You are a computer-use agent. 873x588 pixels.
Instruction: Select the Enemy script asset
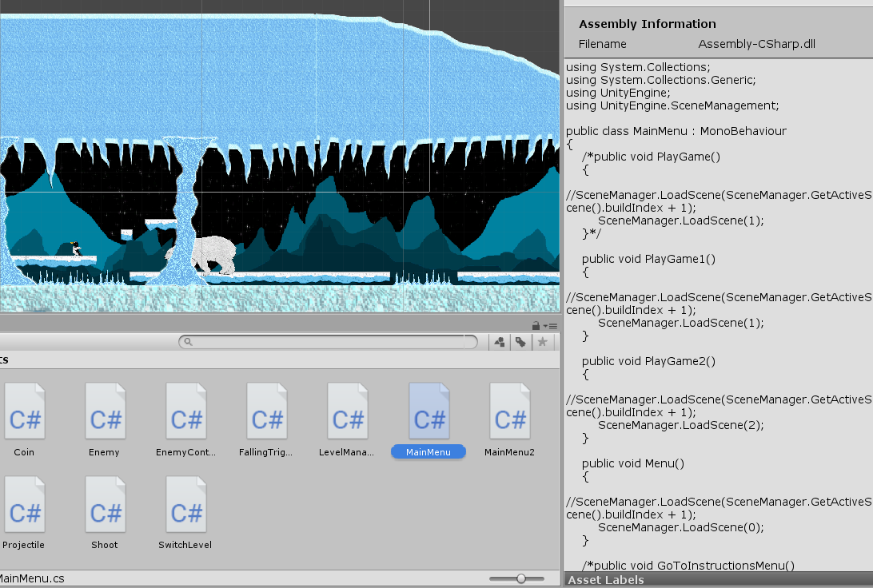[105, 411]
